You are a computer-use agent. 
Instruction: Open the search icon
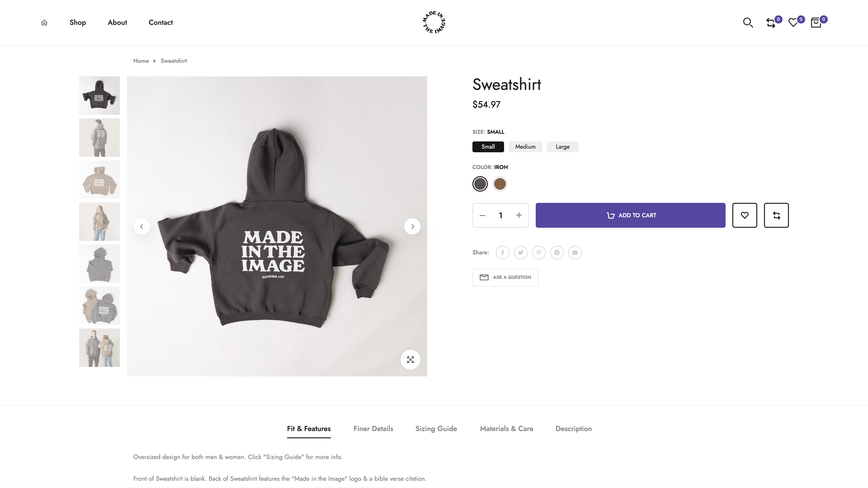coord(748,22)
